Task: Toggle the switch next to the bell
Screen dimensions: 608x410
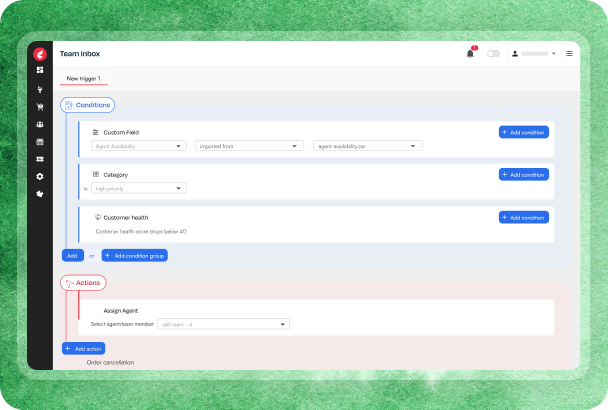Action: point(493,53)
